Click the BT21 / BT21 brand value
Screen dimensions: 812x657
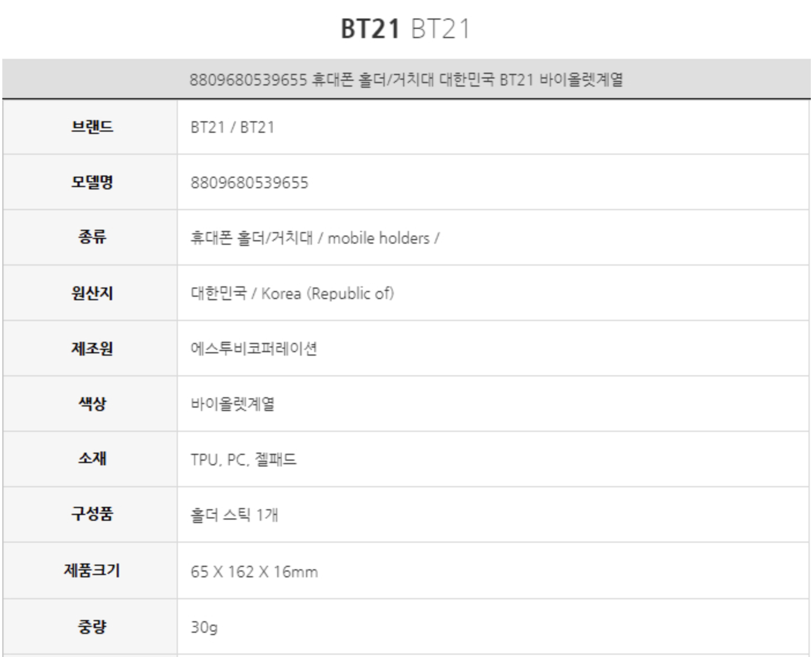[232, 127]
